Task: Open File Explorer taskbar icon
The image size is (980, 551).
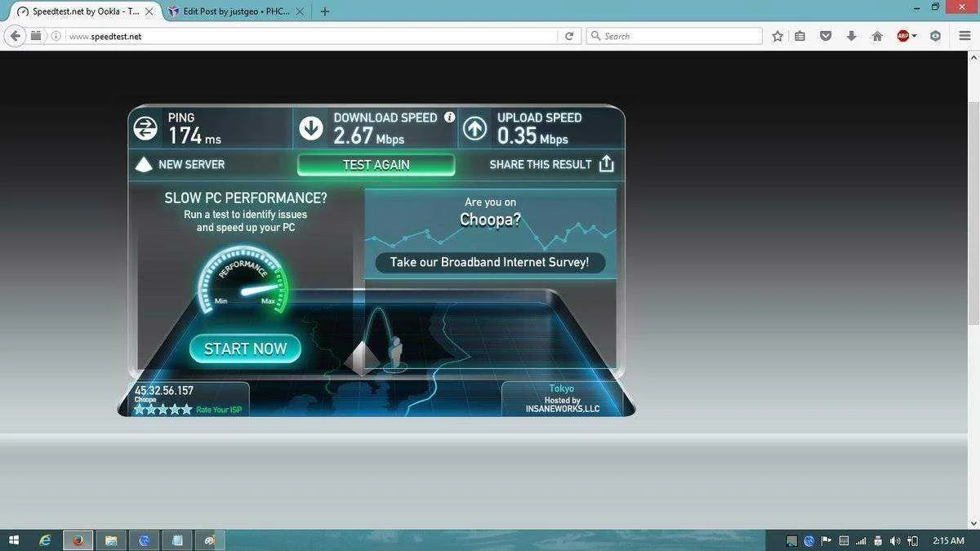Action: coord(111,540)
